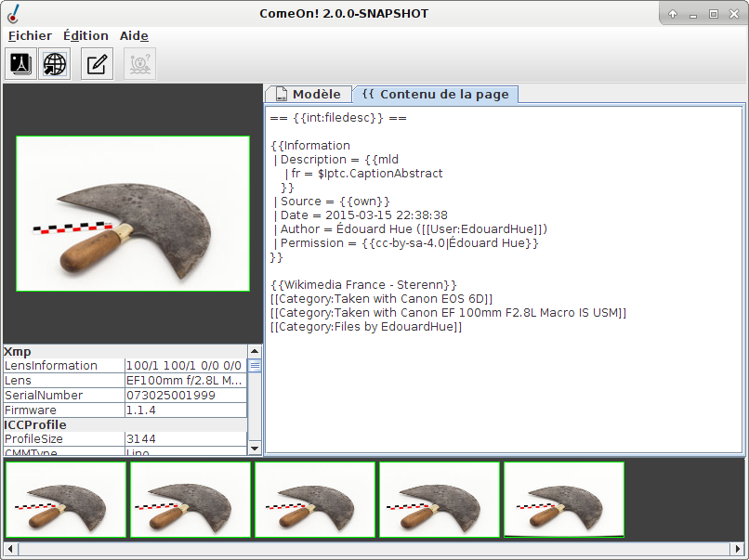The image size is (749, 560).
Task: Open the Fichier menu
Action: pos(30,36)
